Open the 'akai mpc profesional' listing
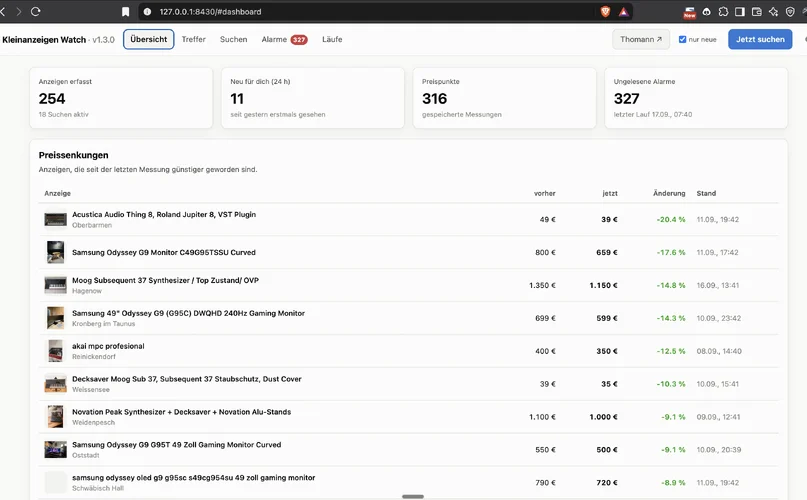This screenshot has width=807, height=500. pyautogui.click(x=108, y=346)
